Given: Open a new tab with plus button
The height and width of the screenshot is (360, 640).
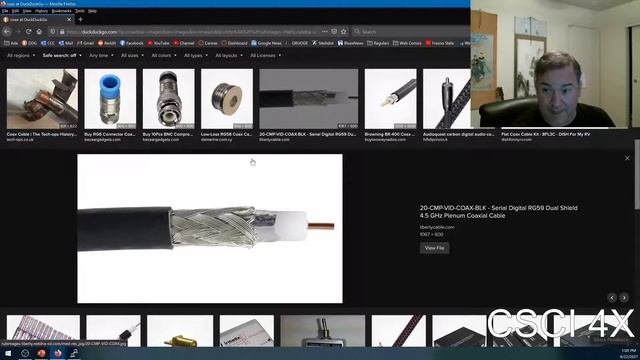Looking at the screenshot, I should (x=80, y=19).
